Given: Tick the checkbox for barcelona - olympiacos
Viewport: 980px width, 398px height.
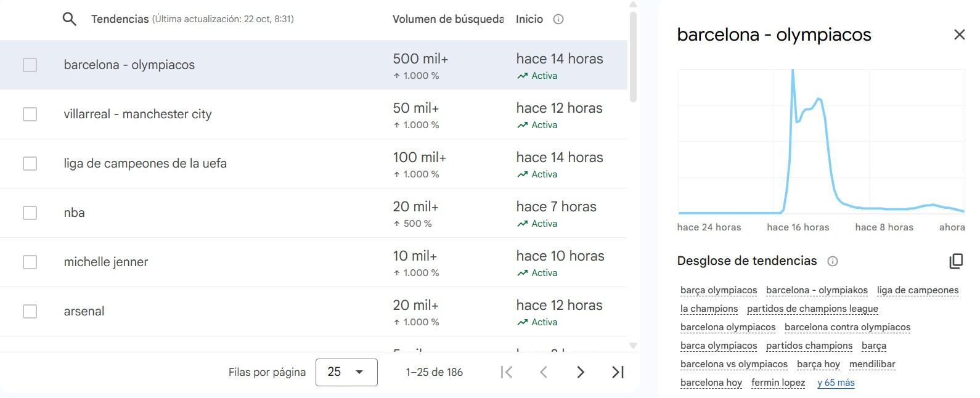Looking at the screenshot, I should pos(30,65).
